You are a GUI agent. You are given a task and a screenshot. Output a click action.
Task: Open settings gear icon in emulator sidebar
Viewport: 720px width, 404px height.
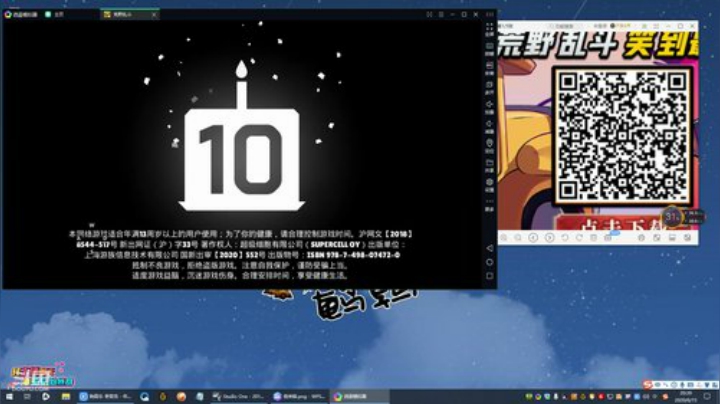click(489, 184)
